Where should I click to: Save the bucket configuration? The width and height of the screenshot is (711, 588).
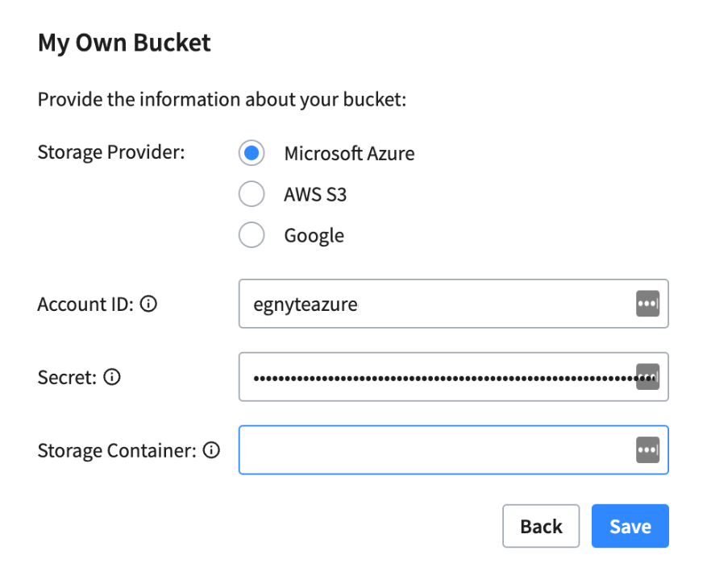click(x=630, y=526)
